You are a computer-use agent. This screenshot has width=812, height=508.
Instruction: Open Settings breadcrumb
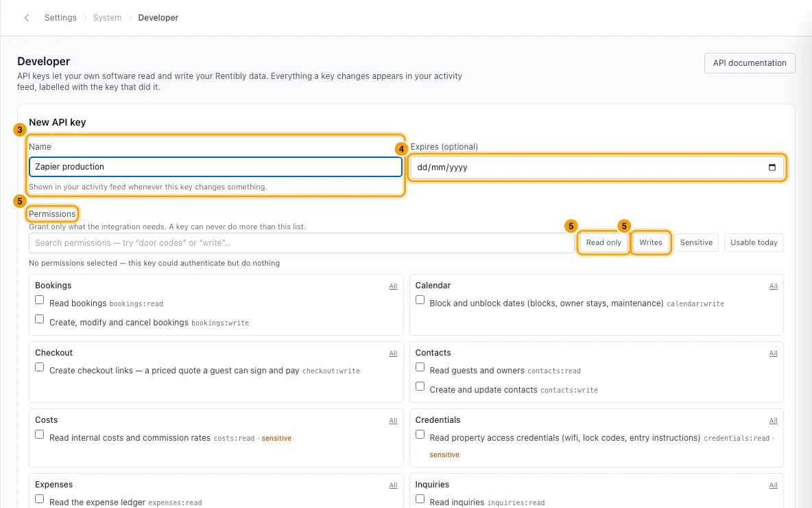(60, 18)
